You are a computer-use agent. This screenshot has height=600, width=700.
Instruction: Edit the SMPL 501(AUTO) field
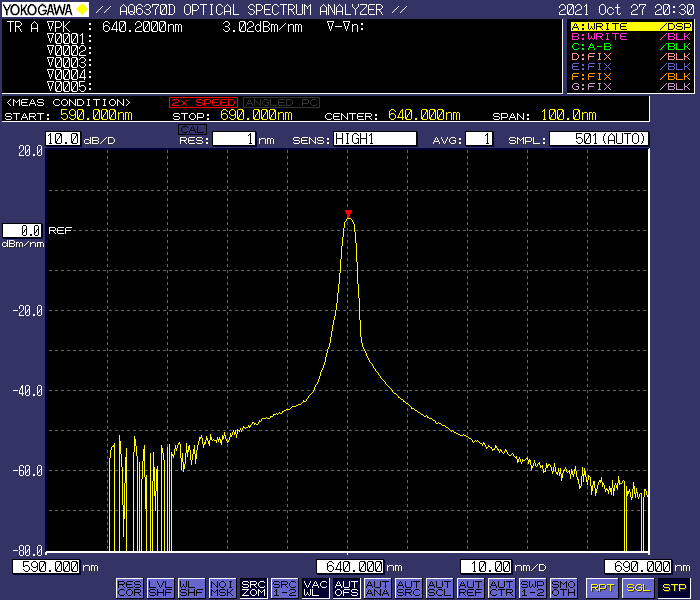tap(599, 139)
